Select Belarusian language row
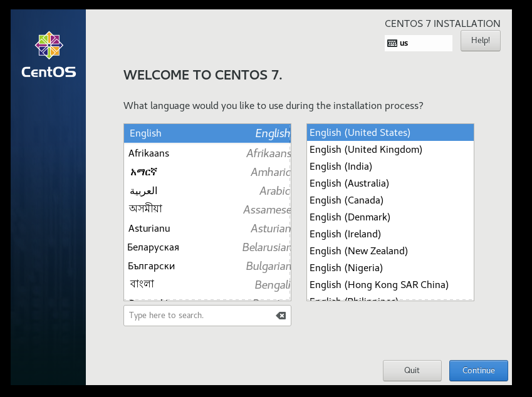The image size is (532, 397). pyautogui.click(x=207, y=247)
